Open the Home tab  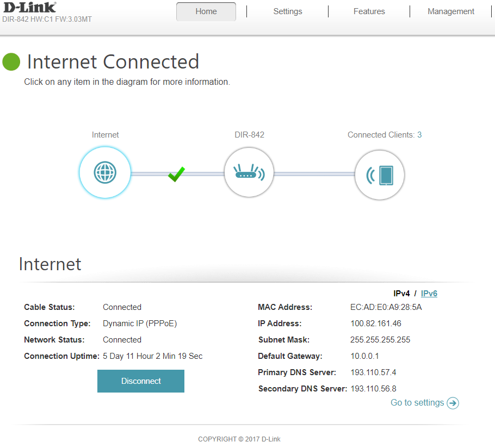click(x=206, y=11)
